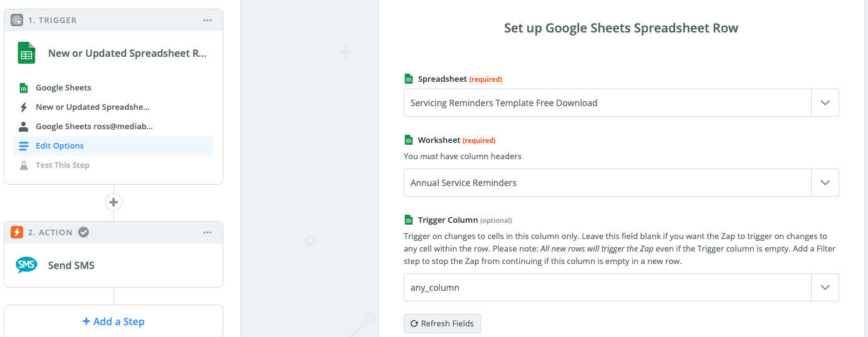Select Edit Options in trigger sidebar

tap(59, 146)
